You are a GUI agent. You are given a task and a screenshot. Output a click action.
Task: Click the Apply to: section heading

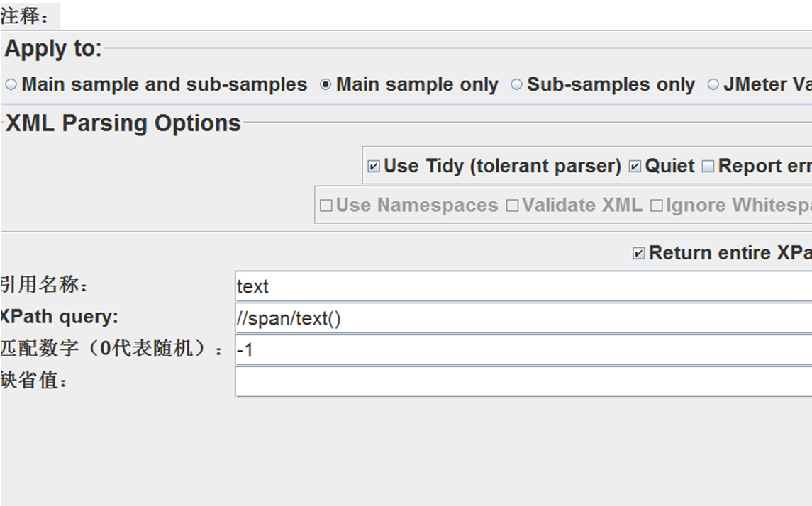[53, 49]
